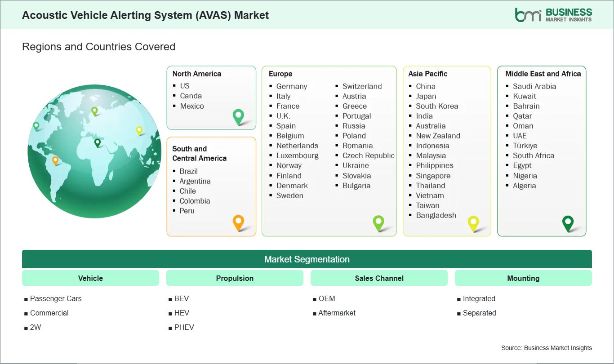Click 'Bangladesh' in Asia Pacific list

point(436,215)
